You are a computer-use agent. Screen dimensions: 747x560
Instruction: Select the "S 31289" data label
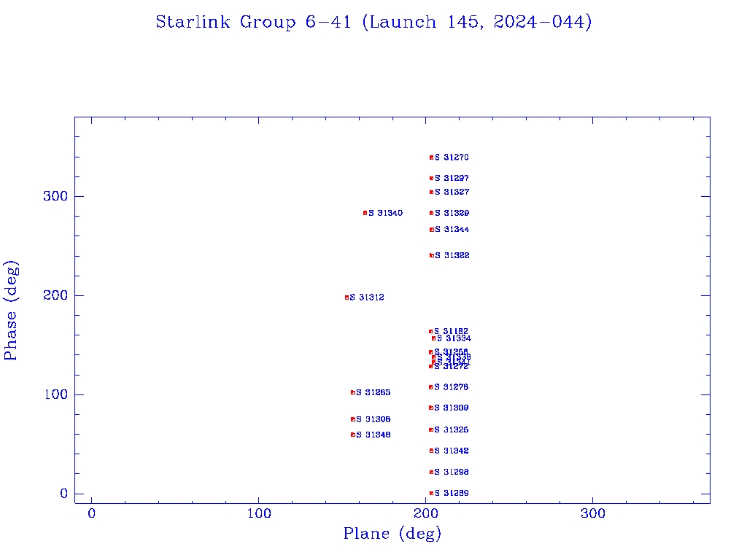451,494
